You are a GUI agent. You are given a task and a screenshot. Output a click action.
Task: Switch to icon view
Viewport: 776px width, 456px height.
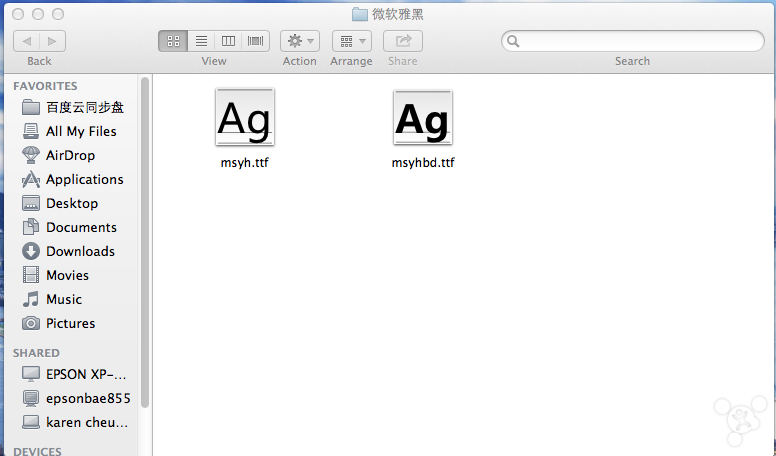coord(173,41)
